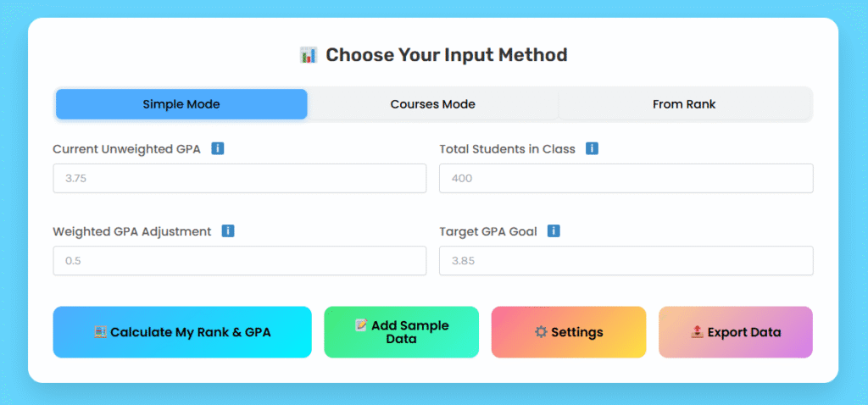Click the Target GPA Goal input field

[x=626, y=261]
